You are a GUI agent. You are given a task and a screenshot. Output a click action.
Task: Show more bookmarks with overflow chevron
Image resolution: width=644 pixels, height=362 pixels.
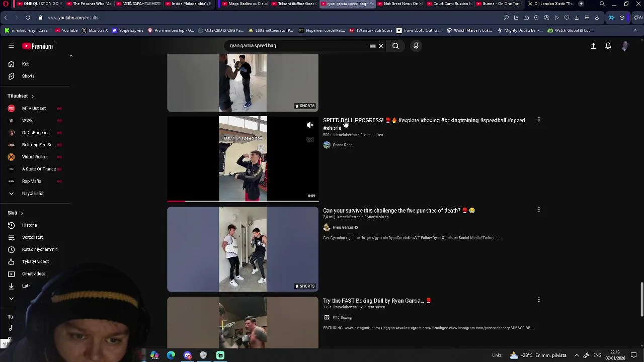635,30
